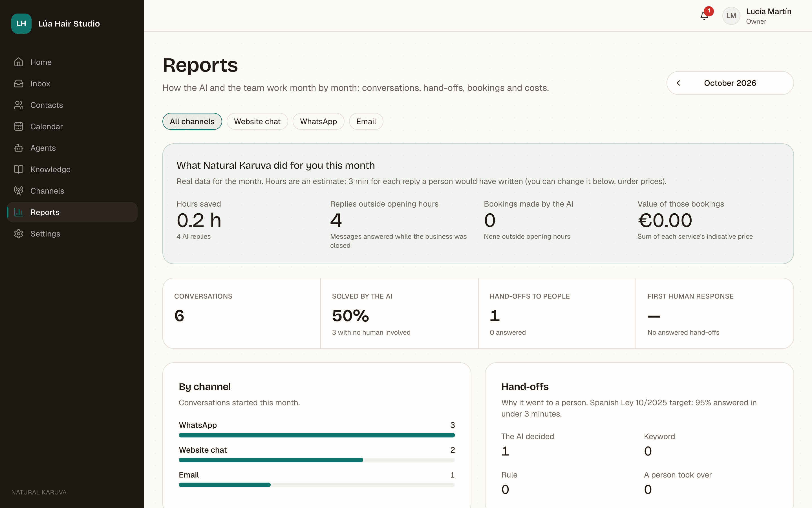This screenshot has width=812, height=508.
Task: Click the Channels antenna icon
Action: (18, 191)
